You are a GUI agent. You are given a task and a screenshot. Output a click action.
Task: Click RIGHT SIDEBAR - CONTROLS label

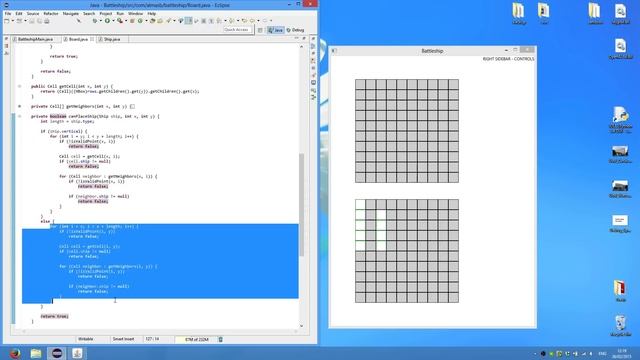pyautogui.click(x=508, y=59)
